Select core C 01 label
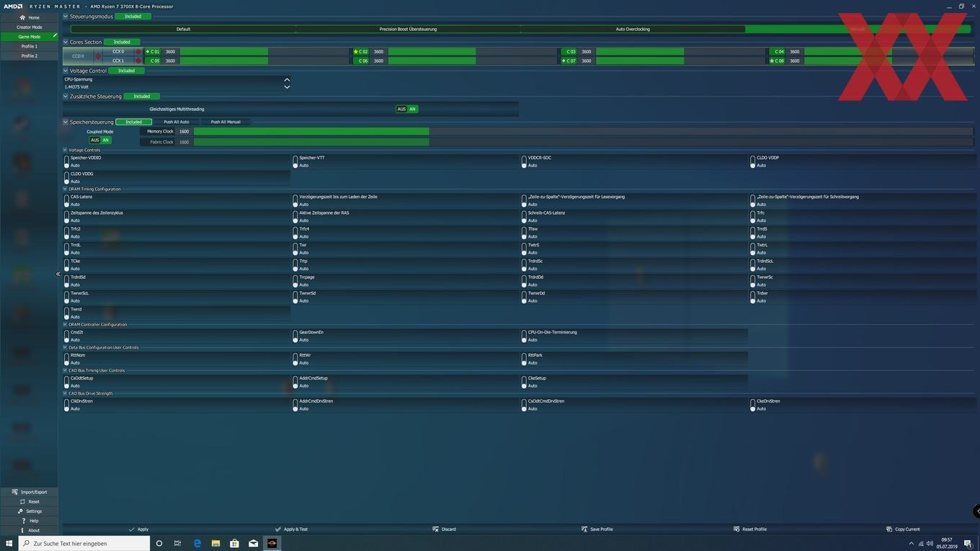Image resolution: width=980 pixels, height=551 pixels. coord(153,52)
